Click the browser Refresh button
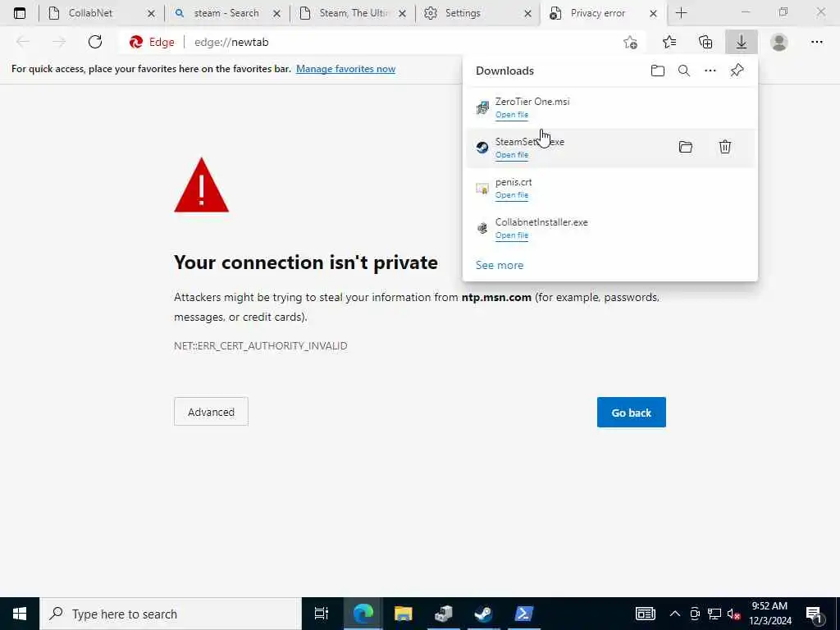 pos(95,42)
